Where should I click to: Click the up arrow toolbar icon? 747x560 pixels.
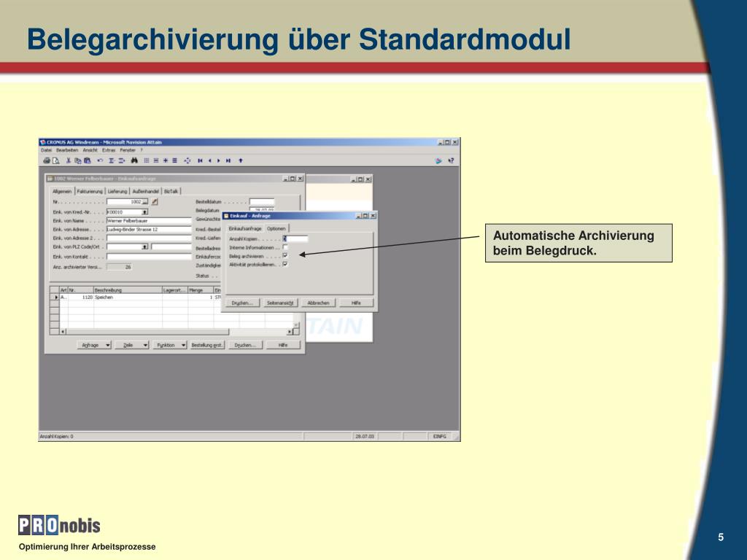click(x=241, y=161)
